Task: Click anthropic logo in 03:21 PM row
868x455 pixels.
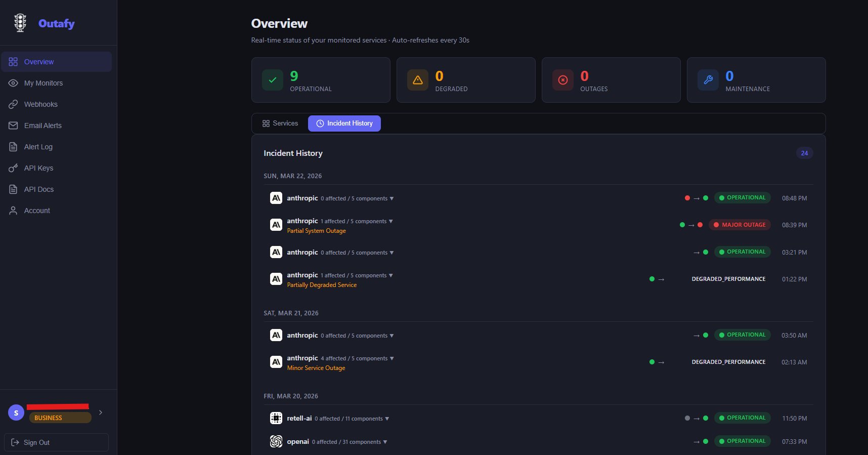Action: click(x=276, y=252)
